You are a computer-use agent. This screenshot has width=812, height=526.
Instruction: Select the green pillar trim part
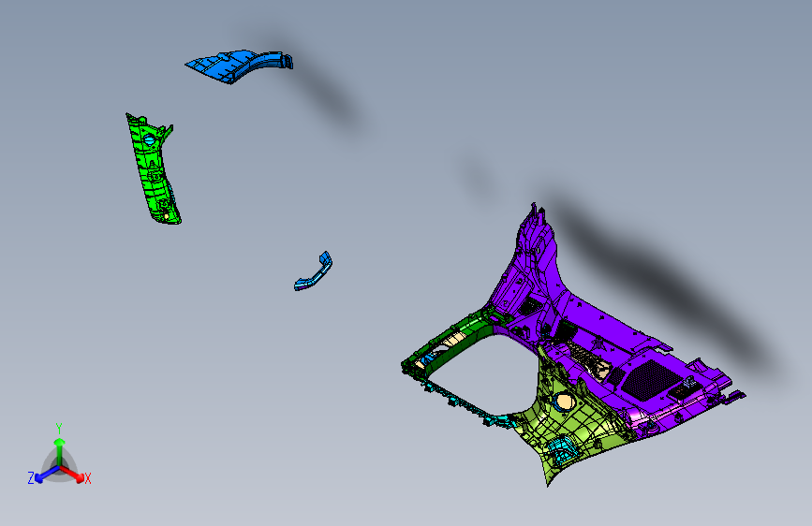(x=153, y=169)
